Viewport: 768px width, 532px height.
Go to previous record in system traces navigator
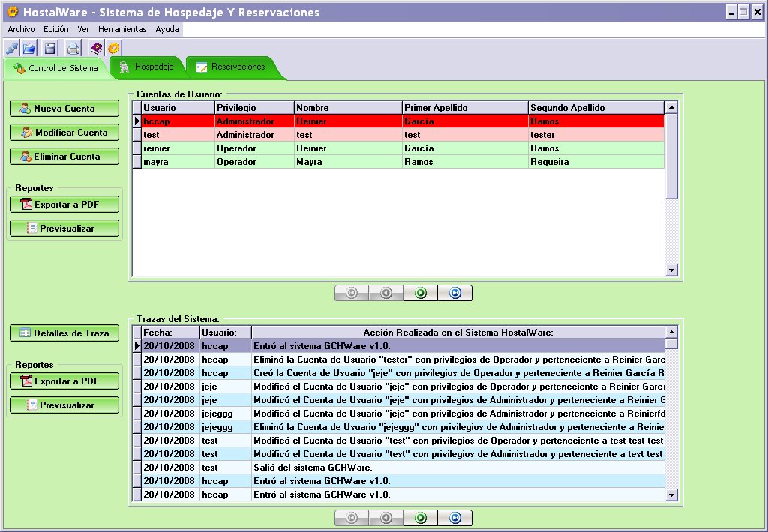pos(386,518)
